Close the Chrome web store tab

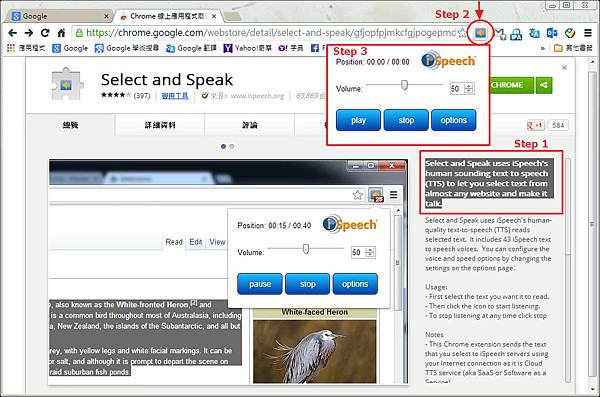(214, 16)
